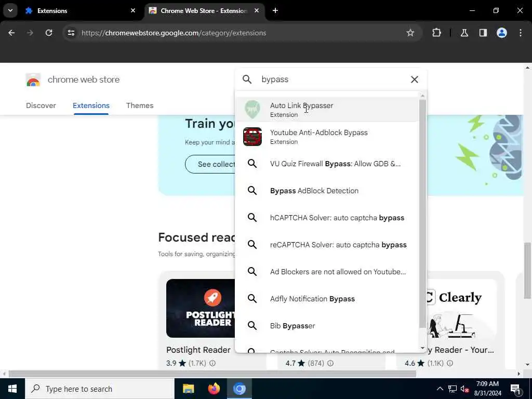Viewport: 532px width, 399px height.
Task: Click the See collection button
Action: [x=210, y=164]
